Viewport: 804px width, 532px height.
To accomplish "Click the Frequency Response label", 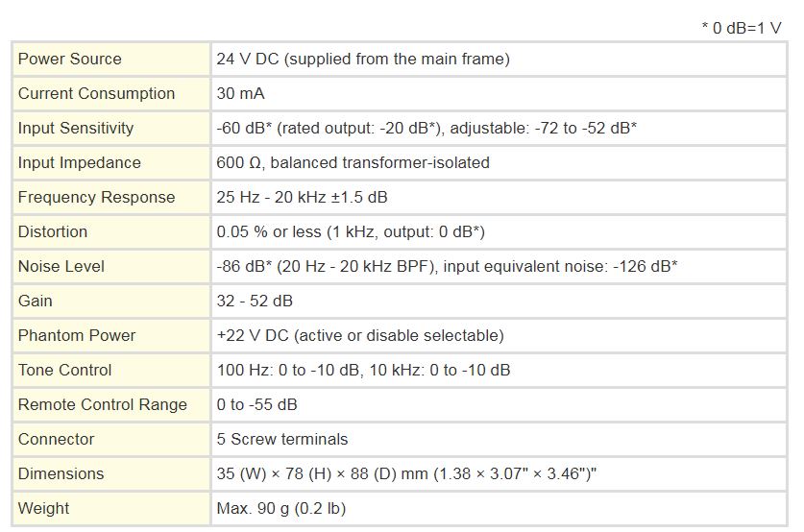I will coord(96,197).
